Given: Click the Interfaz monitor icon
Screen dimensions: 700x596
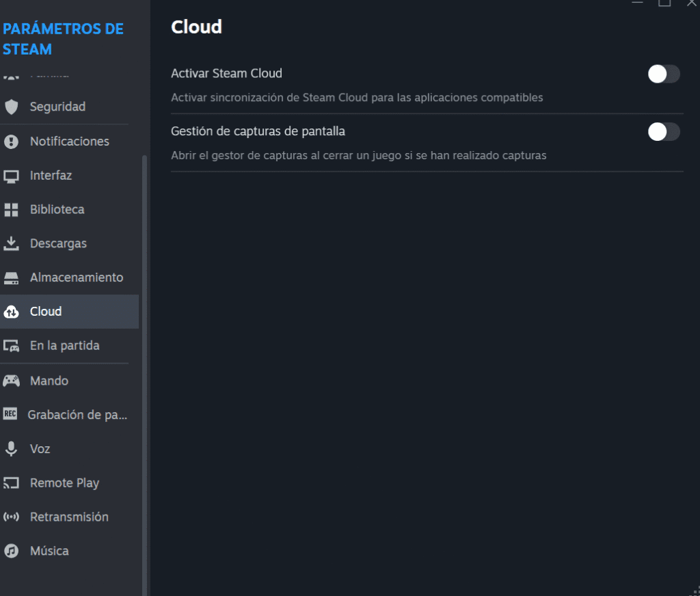Looking at the screenshot, I should (x=11, y=176).
